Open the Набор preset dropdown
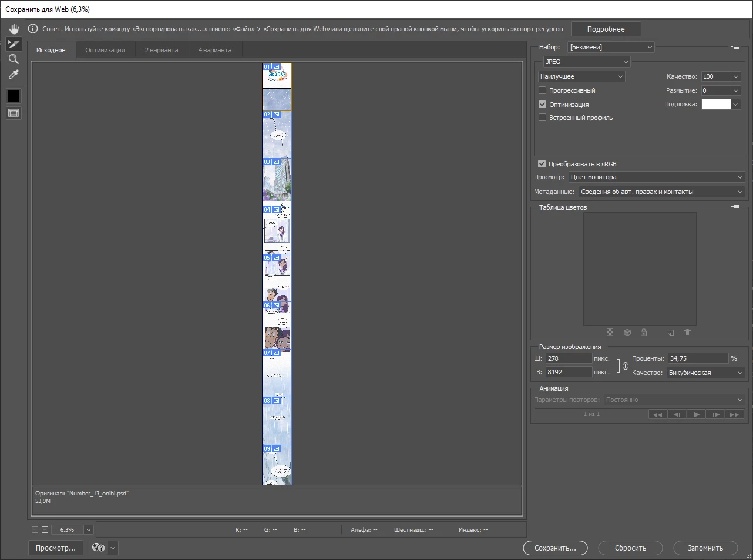Screen dimensions: 753x560 [611, 47]
